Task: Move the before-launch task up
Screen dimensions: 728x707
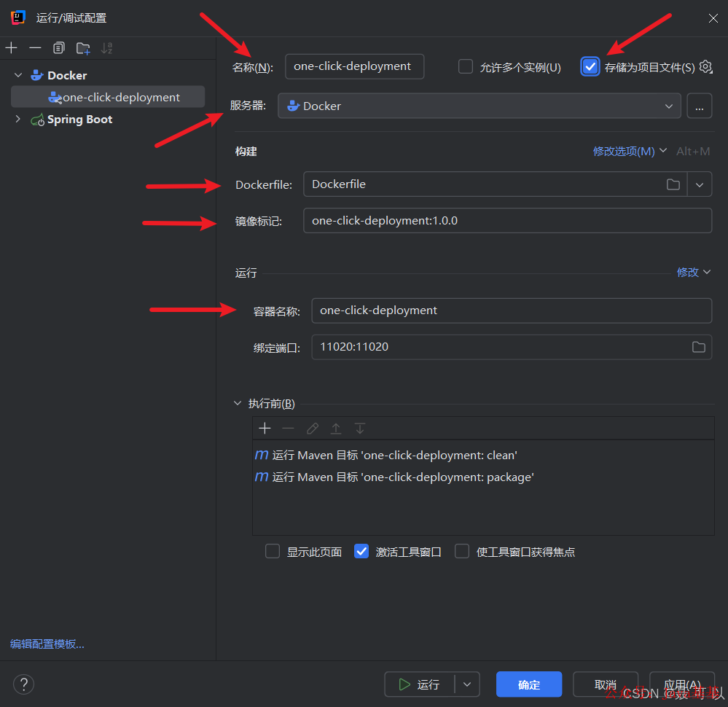Action: pyautogui.click(x=336, y=428)
